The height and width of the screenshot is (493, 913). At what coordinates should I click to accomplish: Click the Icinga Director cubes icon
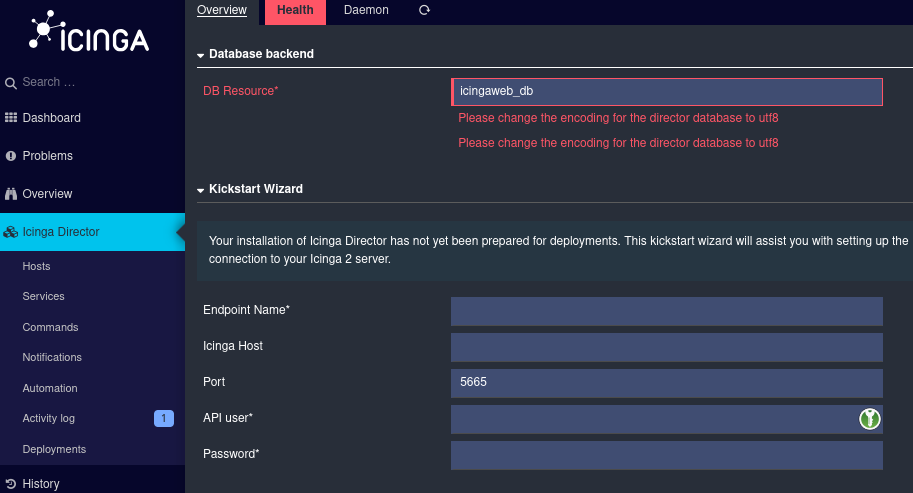[10, 232]
